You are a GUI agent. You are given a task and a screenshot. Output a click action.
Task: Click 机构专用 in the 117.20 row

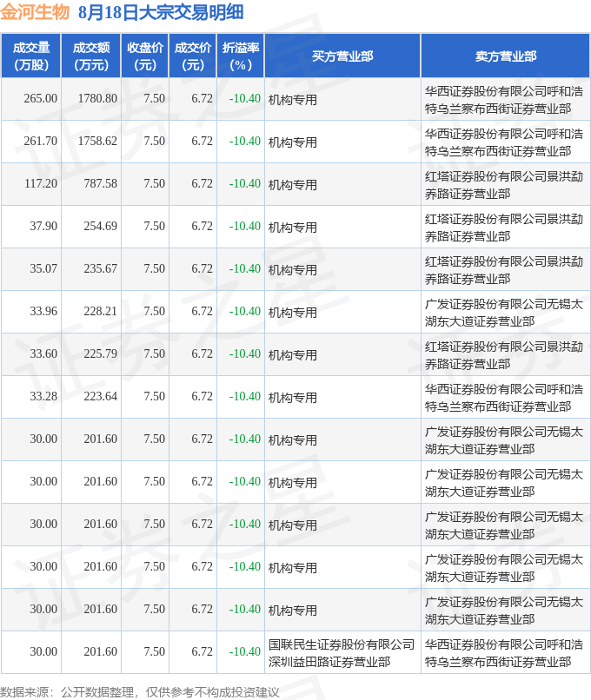point(293,185)
